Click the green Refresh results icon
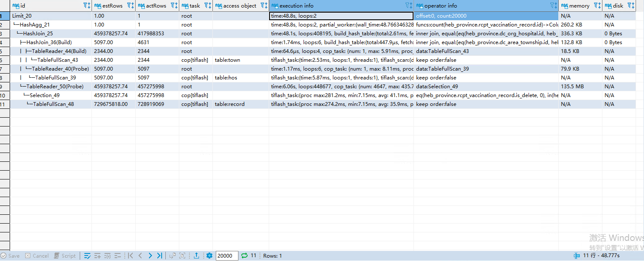This screenshot has width=644, height=261. point(244,256)
